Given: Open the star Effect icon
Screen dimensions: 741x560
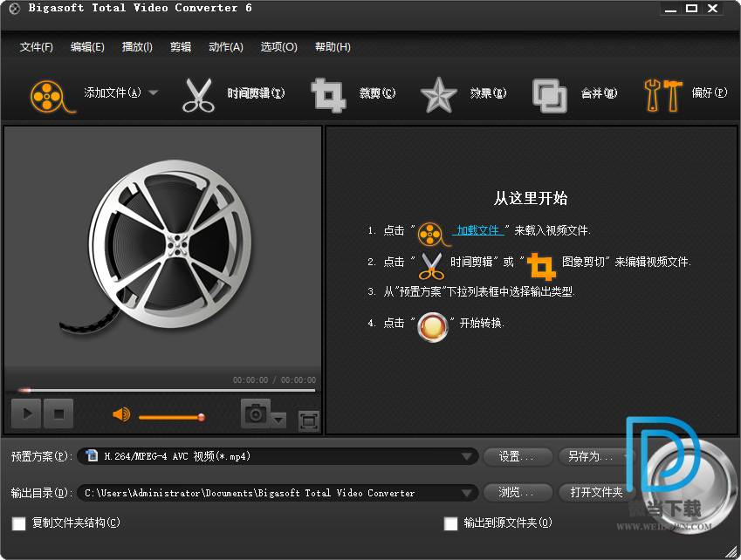Looking at the screenshot, I should 438,95.
